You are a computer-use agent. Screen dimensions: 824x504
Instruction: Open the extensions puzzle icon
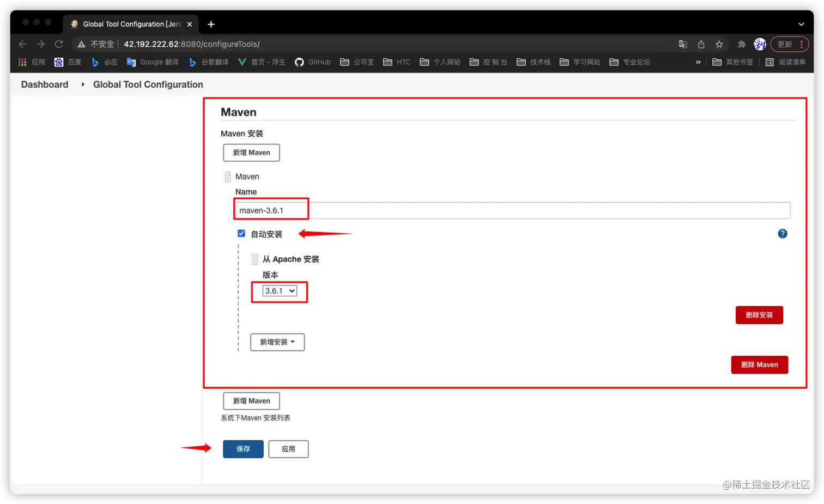point(742,44)
